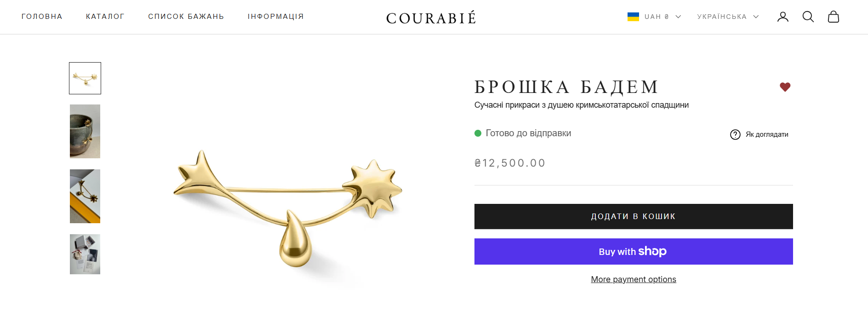This screenshot has width=868, height=318.
Task: Click the Ukrainian flag currency icon
Action: [633, 17]
